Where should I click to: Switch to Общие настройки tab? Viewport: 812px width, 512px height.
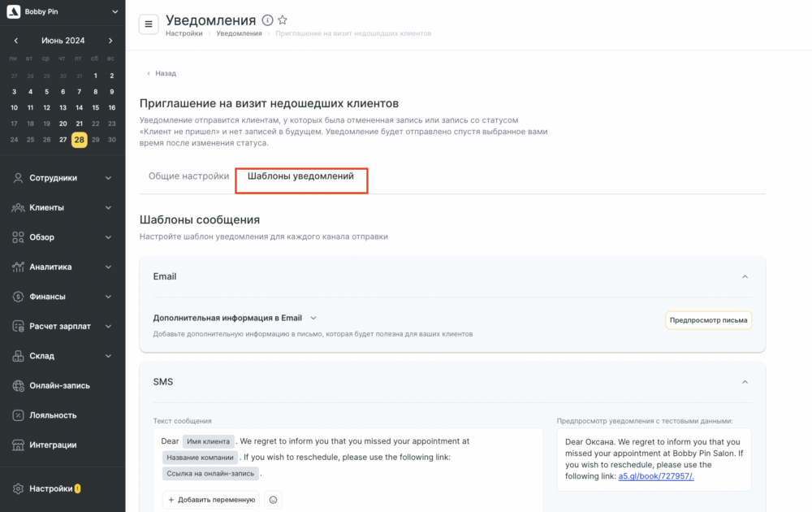click(188, 176)
